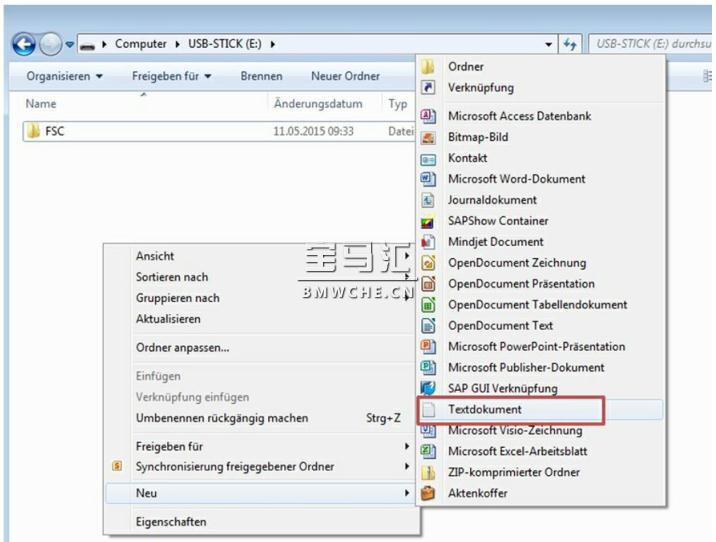
Task: Choose Ordner anpassen... in context menu
Action: (261, 347)
